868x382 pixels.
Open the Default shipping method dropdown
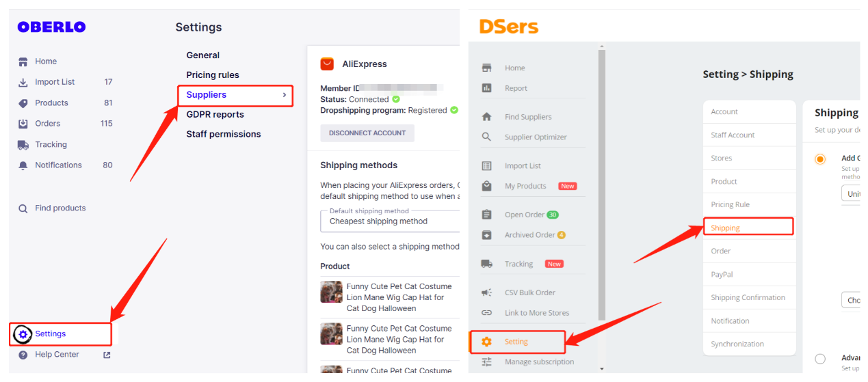(390, 221)
